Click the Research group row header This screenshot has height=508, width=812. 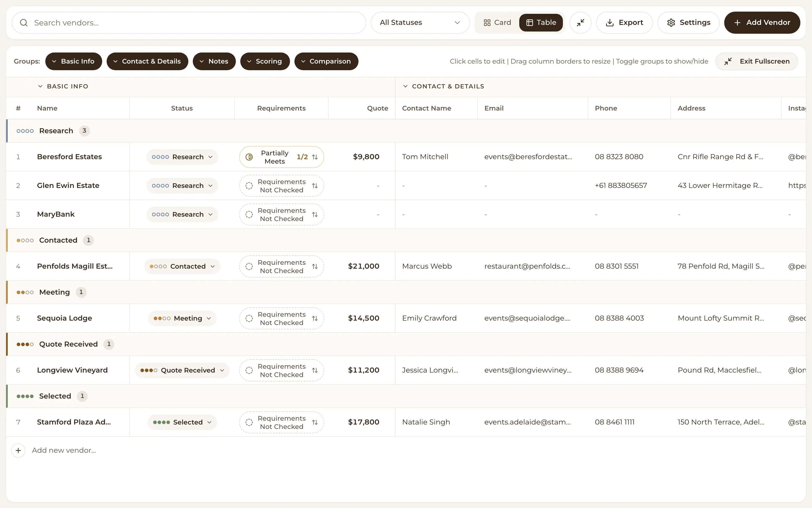click(406, 131)
